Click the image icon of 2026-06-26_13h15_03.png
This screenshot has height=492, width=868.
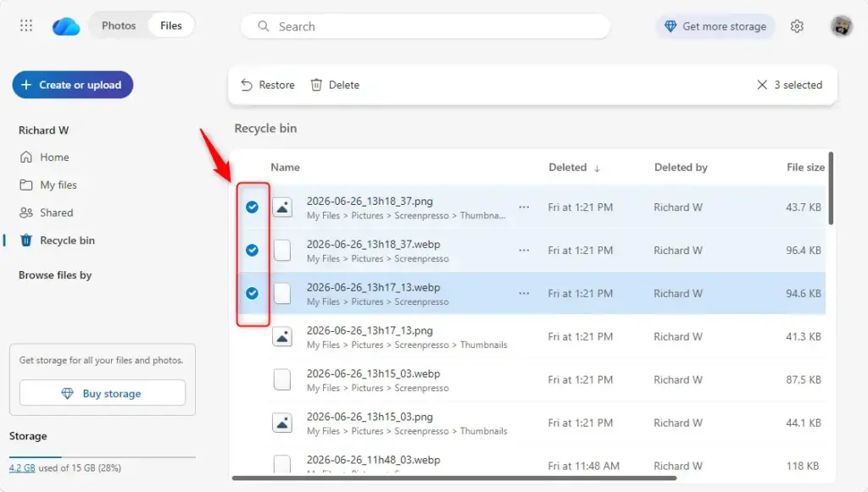click(x=282, y=423)
